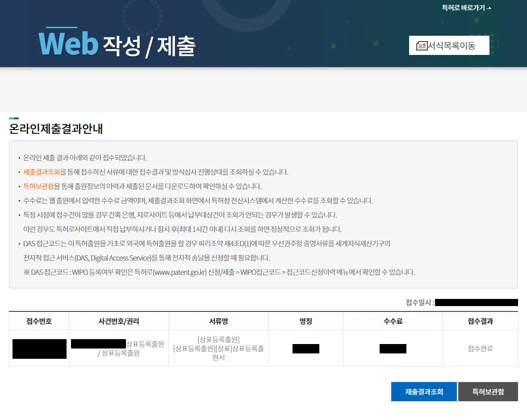This screenshot has height=420, width=527.
Task: Select the 접수번호 column header
Action: [x=39, y=321]
